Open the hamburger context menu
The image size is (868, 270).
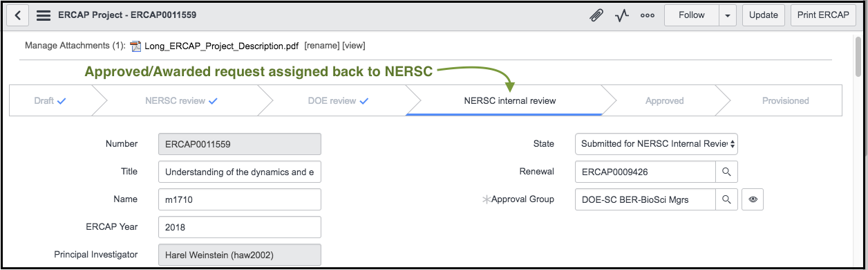[x=44, y=15]
